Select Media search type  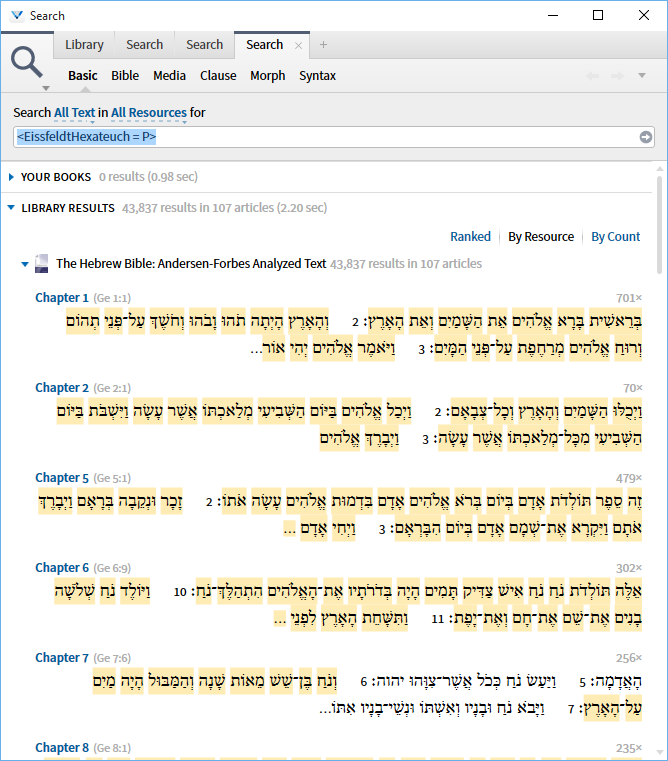point(169,76)
